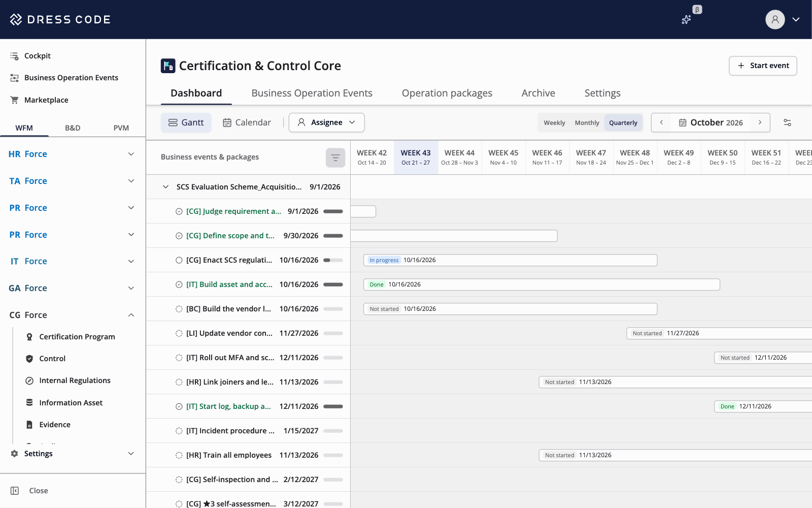Expand sidebar Settings section
Screen dimensions: 812x508
131,454
